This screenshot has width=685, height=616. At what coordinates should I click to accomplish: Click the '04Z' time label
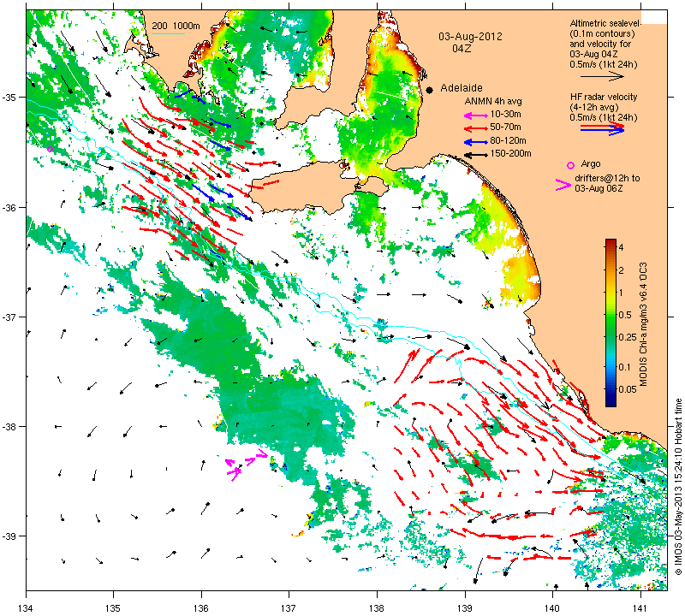pos(462,49)
